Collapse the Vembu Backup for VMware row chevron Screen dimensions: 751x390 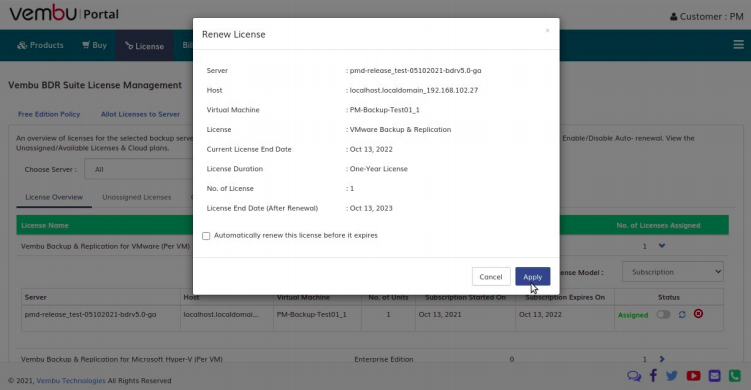point(662,246)
